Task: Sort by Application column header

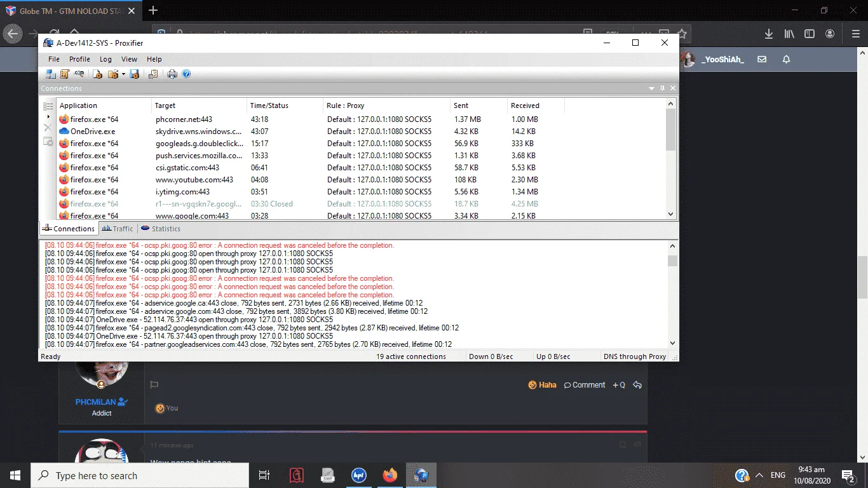Action: click(x=104, y=105)
